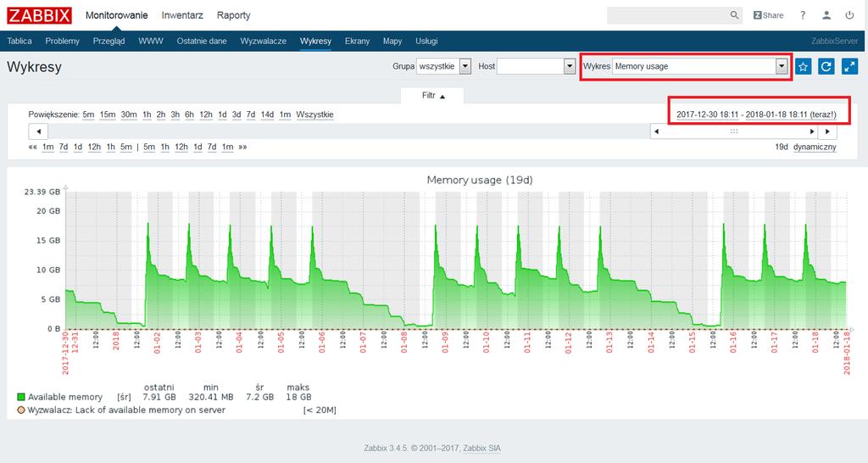The height and width of the screenshot is (463, 868).
Task: Open the Raporty menu
Action: 234,15
